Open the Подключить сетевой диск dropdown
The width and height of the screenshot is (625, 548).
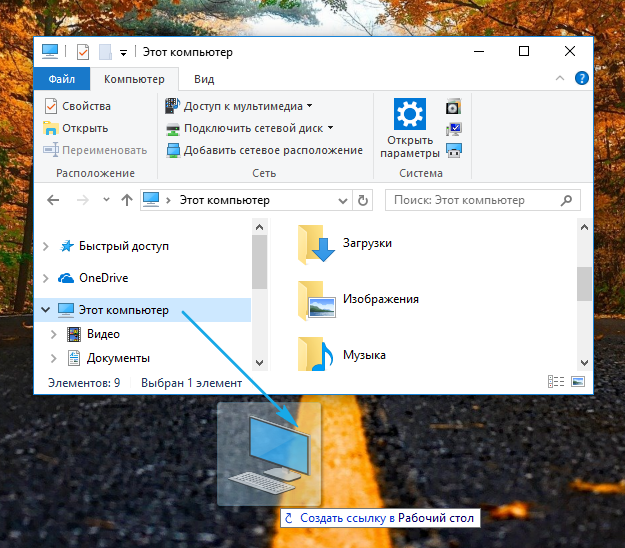[249, 128]
